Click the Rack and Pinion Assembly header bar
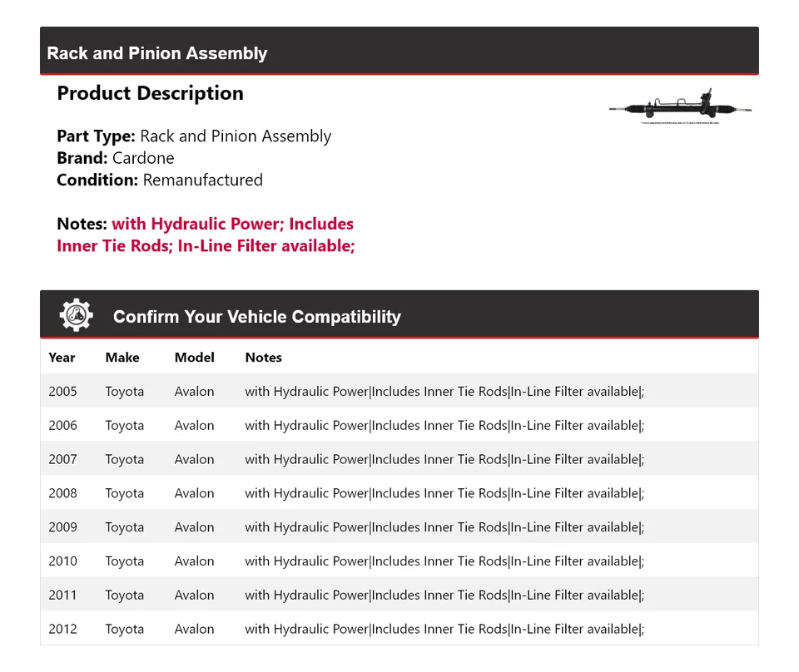This screenshot has height=672, width=799. pyautogui.click(x=399, y=53)
